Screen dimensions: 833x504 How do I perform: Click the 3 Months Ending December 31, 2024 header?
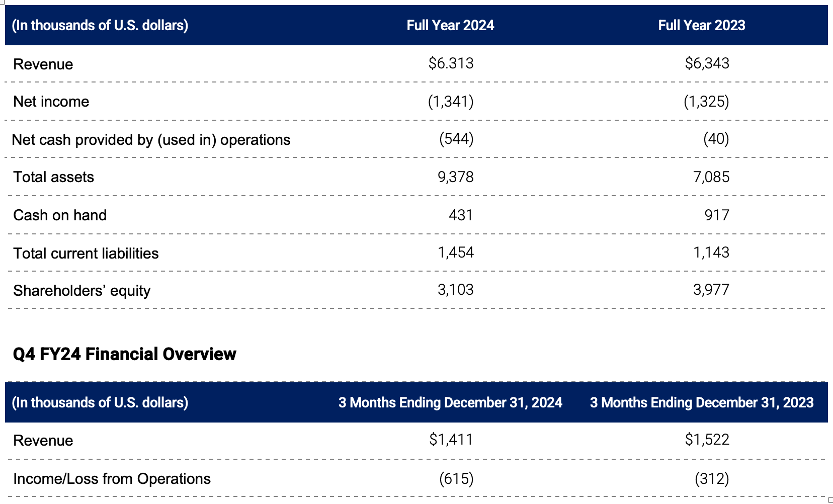coord(450,403)
